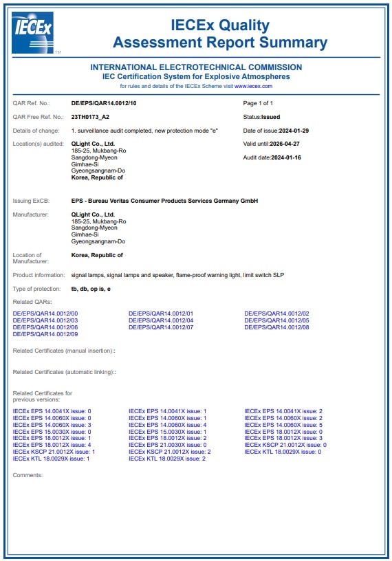Open related QAR DE/EPS/QAR14.0012/05
Screen dimensions: 392x561
(x=276, y=320)
